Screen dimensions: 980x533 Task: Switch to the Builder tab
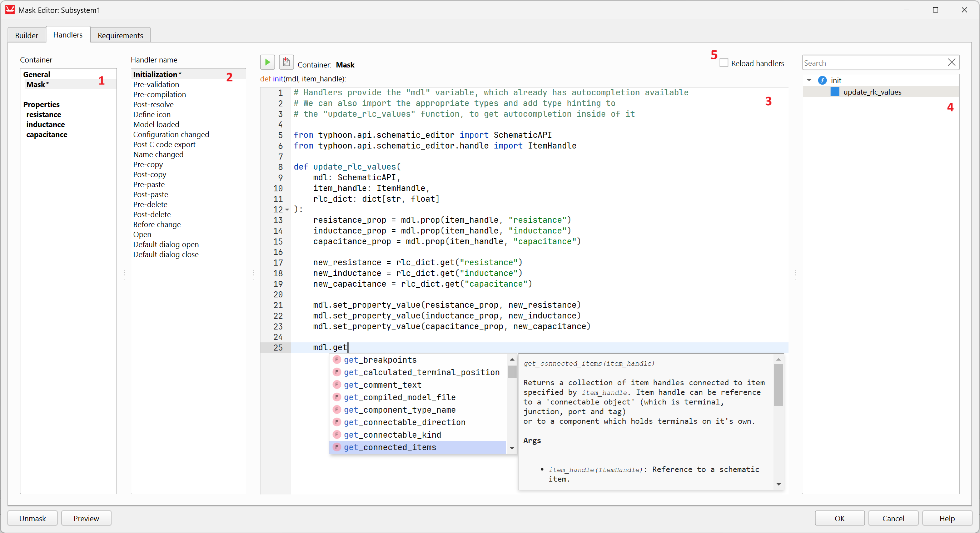27,35
